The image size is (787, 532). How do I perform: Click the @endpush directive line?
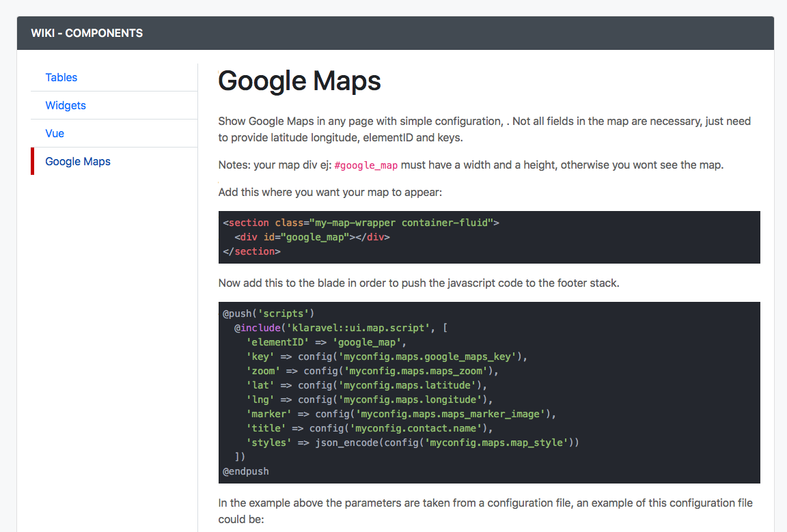tap(246, 471)
